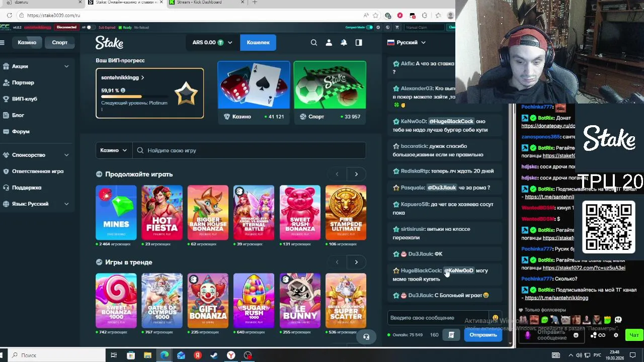Open the hamburger menu icon
644x362 pixels.
pos(3,43)
